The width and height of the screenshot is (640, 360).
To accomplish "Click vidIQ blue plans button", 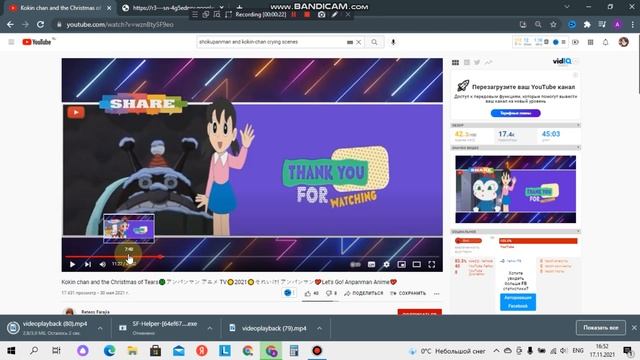I will [516, 113].
